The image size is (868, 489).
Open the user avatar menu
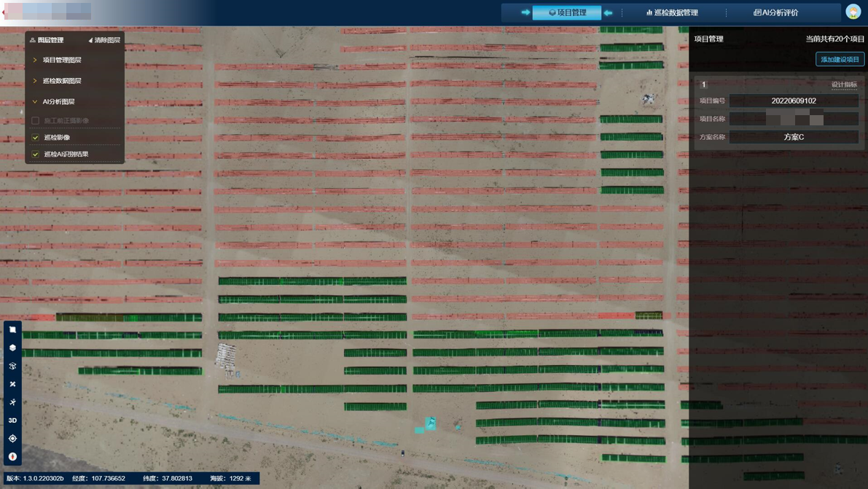(x=853, y=12)
